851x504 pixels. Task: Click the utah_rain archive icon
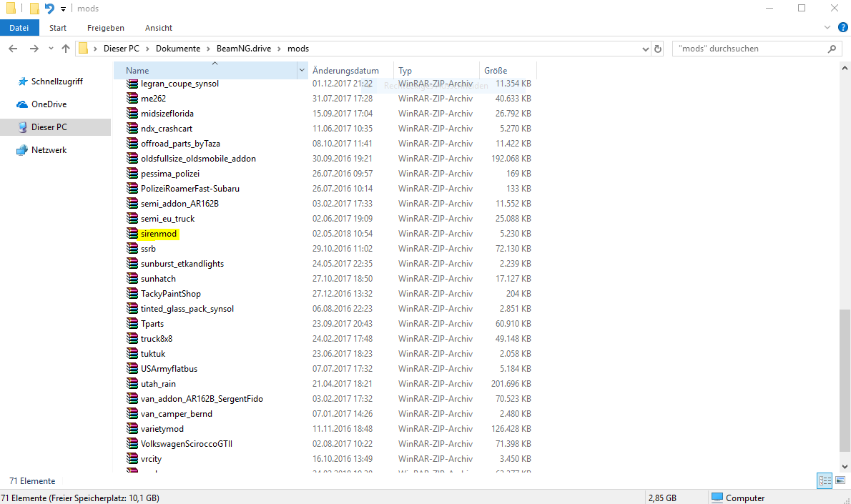tap(132, 384)
